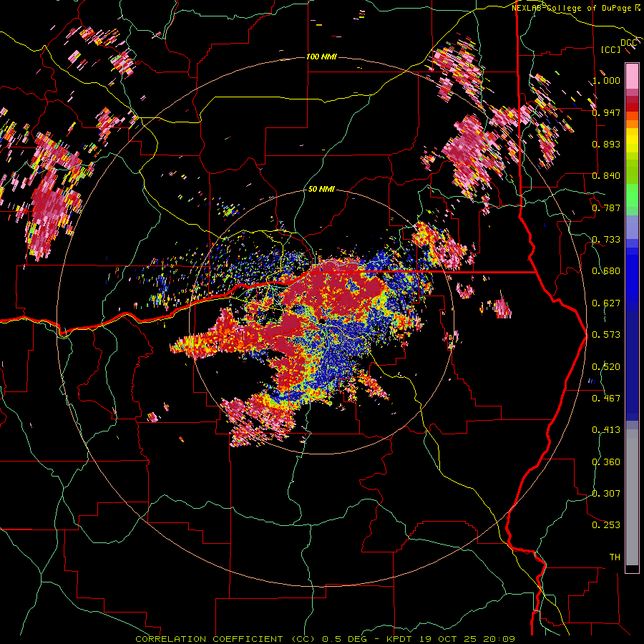Click the 0.733 legend value
The height and width of the screenshot is (644, 644).
[606, 240]
